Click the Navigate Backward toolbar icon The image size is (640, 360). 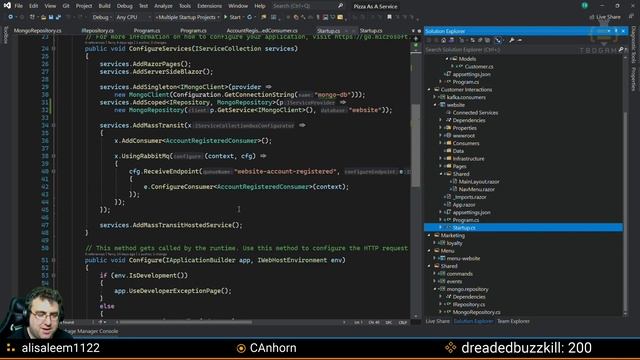point(11,17)
